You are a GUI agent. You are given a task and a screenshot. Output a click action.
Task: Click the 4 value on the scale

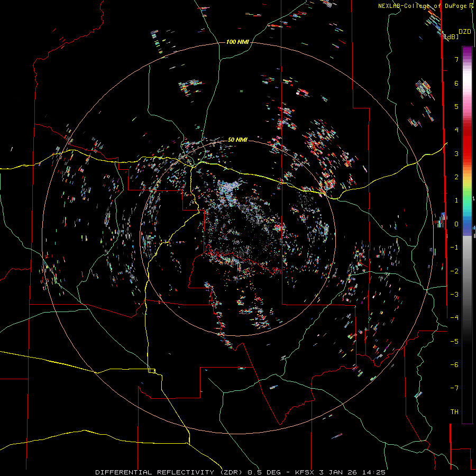click(x=456, y=130)
